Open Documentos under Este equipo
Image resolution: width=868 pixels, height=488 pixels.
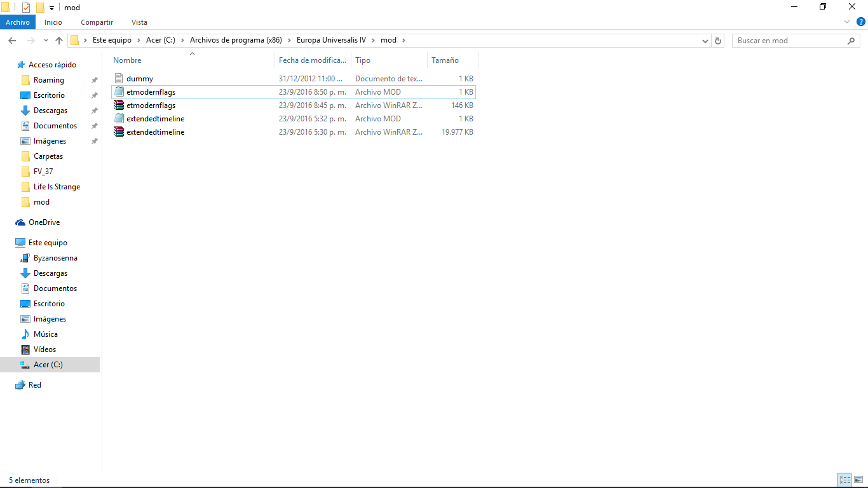[x=55, y=288]
